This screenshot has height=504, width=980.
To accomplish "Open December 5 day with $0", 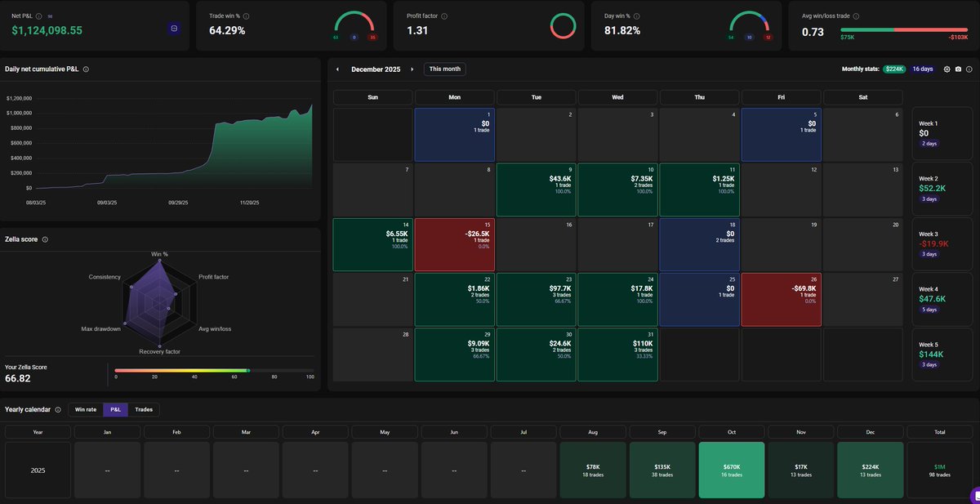I will coord(781,133).
